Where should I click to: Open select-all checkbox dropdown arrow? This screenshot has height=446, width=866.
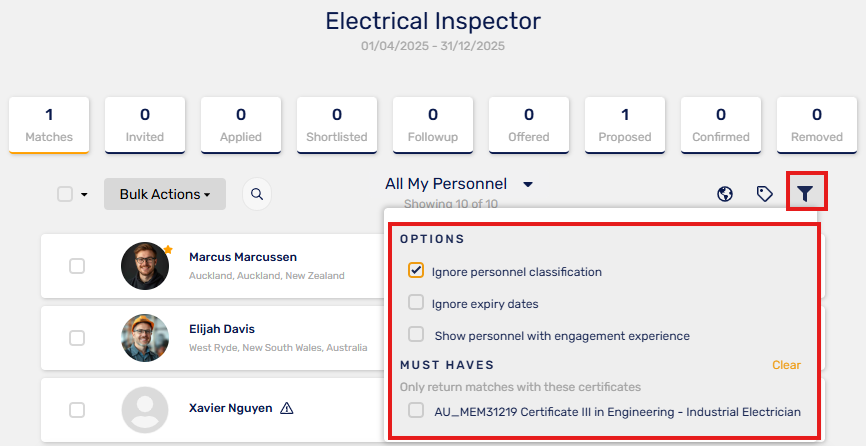click(84, 194)
